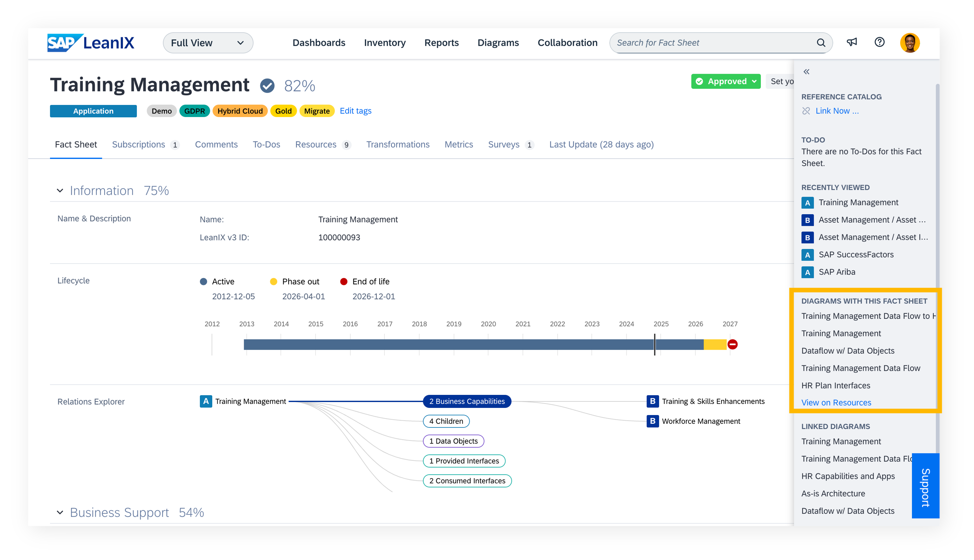Click the A icon beside Training Management in Recently Viewed

(807, 203)
